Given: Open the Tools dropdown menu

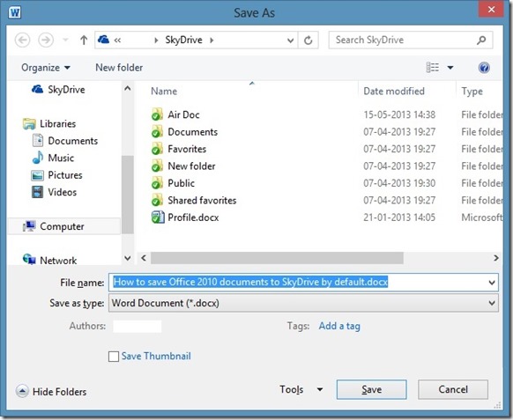Looking at the screenshot, I should tap(301, 389).
